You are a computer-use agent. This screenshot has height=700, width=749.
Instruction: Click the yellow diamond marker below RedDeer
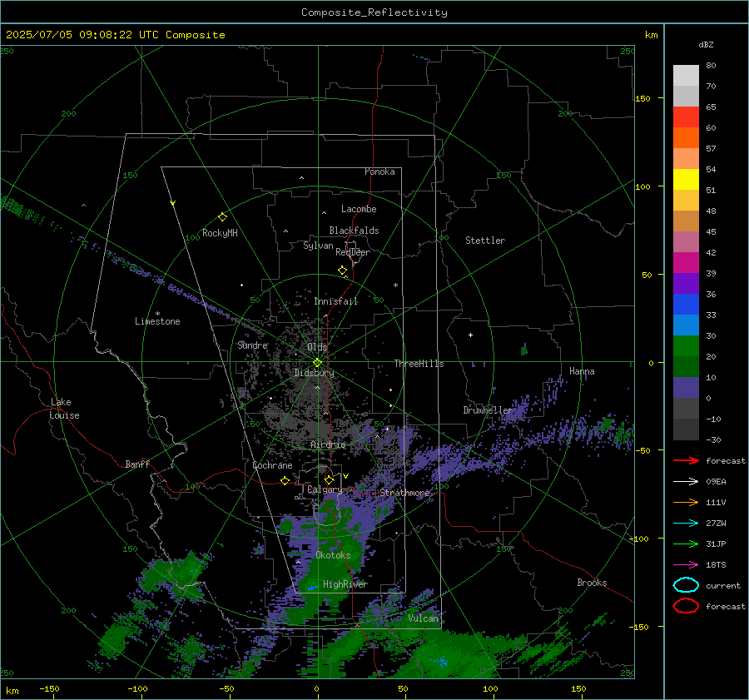point(342,271)
